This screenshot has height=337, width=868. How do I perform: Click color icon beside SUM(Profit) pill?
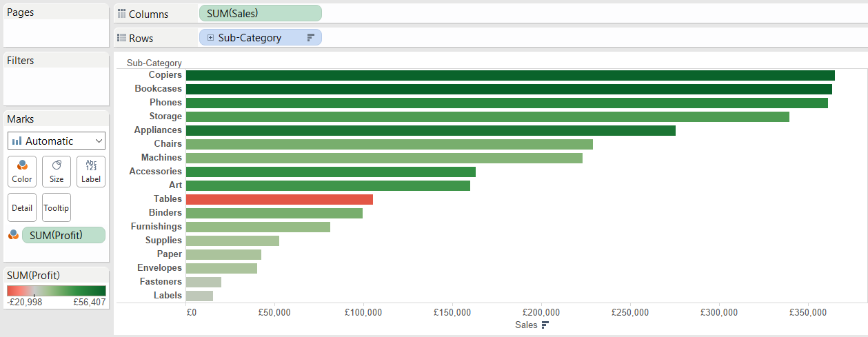click(x=13, y=235)
